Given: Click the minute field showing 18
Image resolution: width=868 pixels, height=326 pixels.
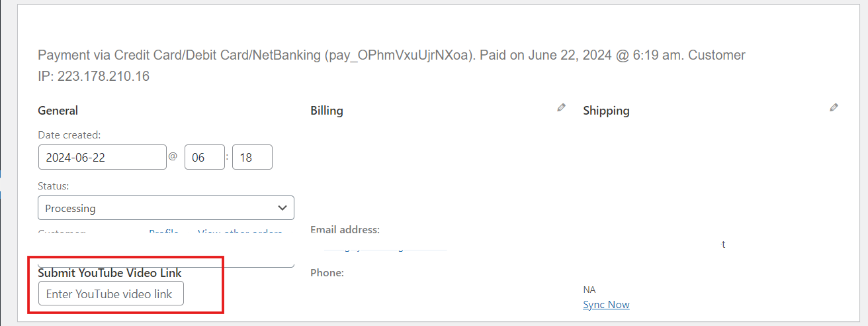Looking at the screenshot, I should click(x=252, y=157).
